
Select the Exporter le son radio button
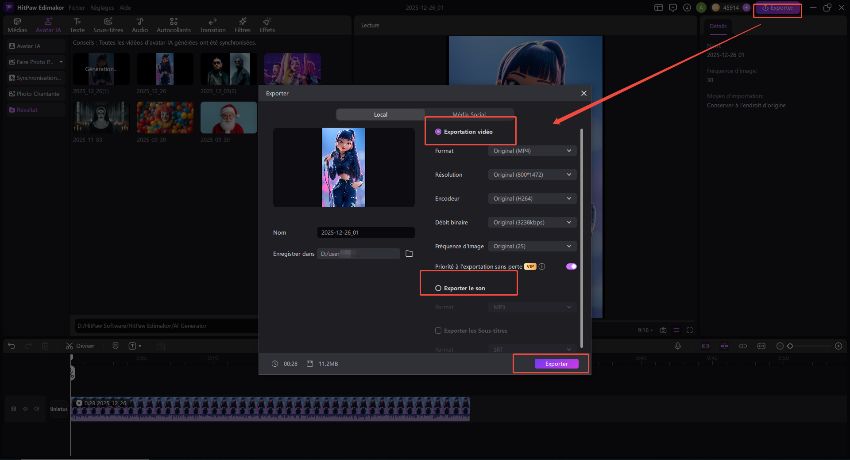pos(437,287)
